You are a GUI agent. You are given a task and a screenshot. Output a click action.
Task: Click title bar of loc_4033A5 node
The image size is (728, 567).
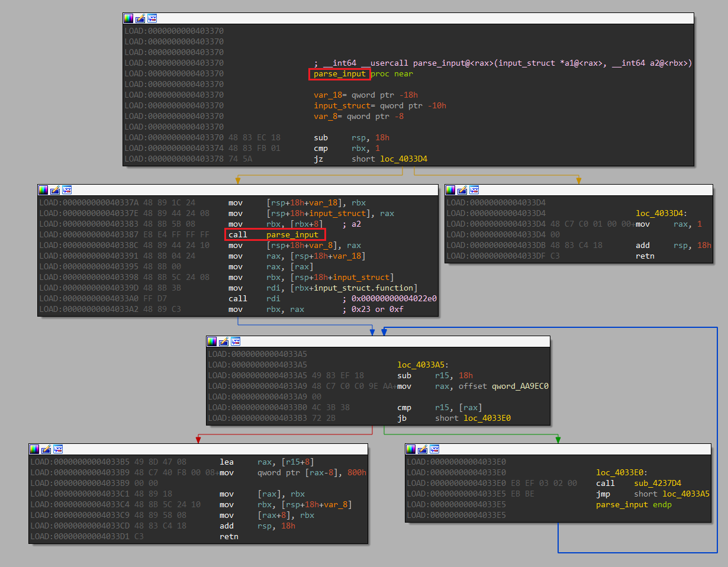[391, 342]
